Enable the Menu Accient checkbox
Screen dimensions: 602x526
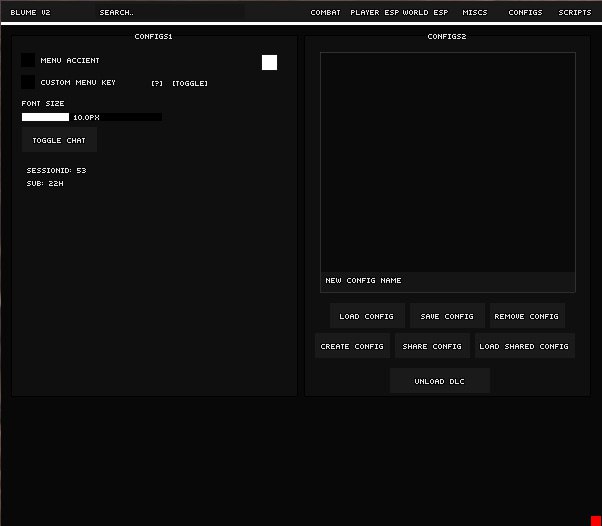(x=28, y=61)
